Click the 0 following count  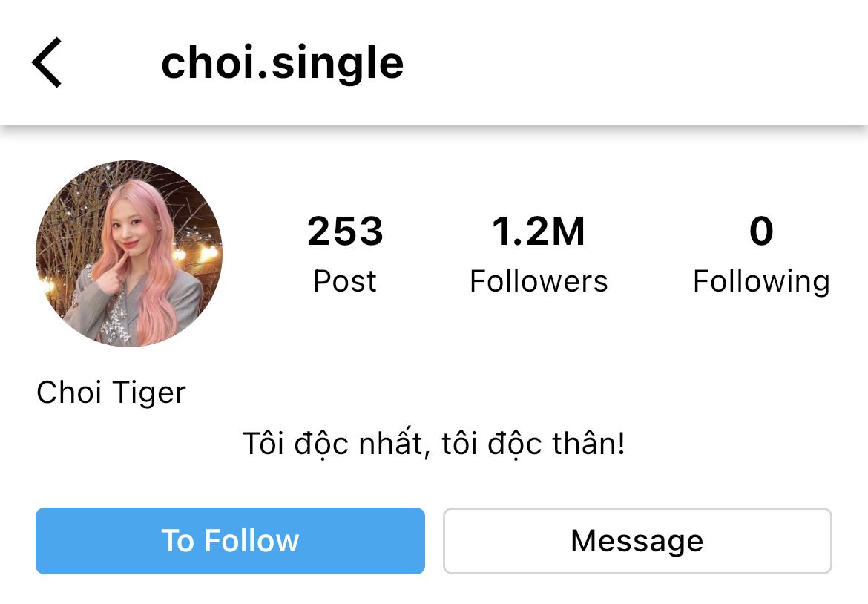click(x=761, y=231)
